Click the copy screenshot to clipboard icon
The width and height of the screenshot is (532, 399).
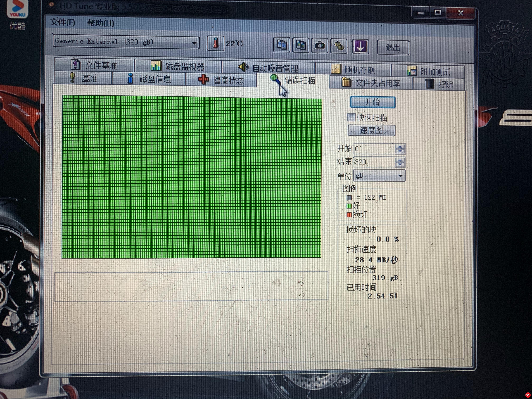(x=301, y=45)
